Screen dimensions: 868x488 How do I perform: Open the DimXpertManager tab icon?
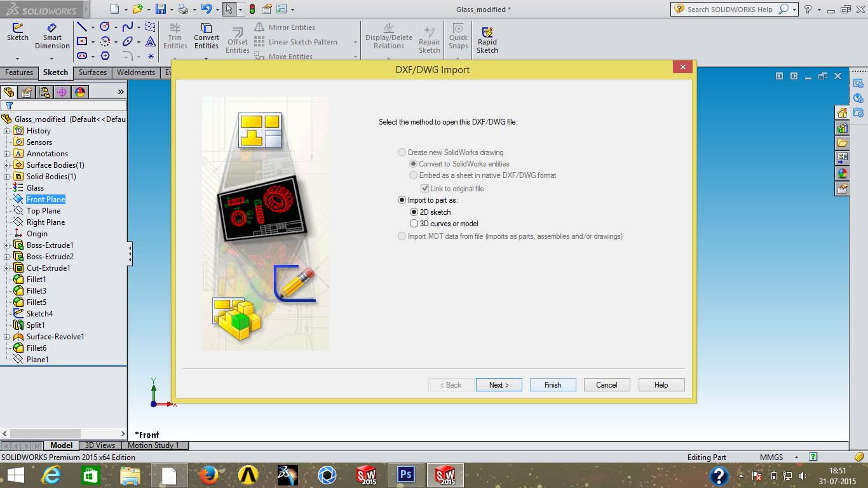pos(62,92)
